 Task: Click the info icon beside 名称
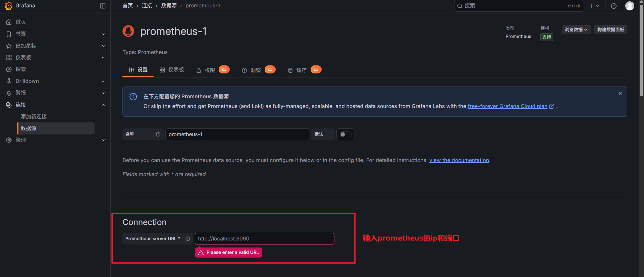point(158,134)
